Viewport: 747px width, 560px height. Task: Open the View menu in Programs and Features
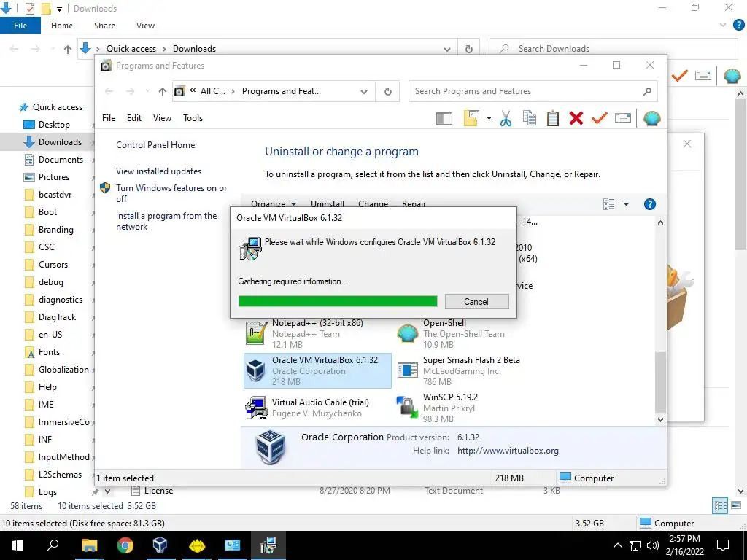click(162, 118)
